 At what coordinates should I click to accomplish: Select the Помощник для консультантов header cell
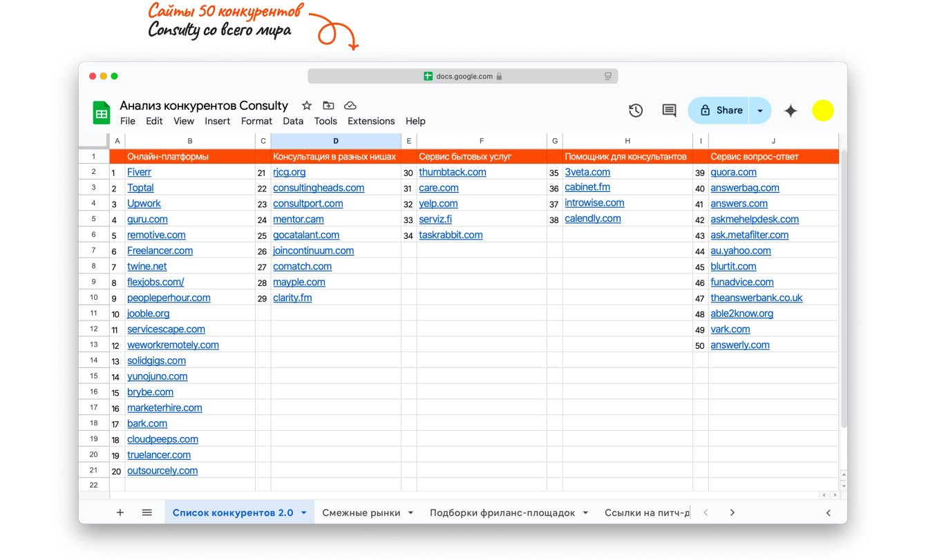coord(627,157)
